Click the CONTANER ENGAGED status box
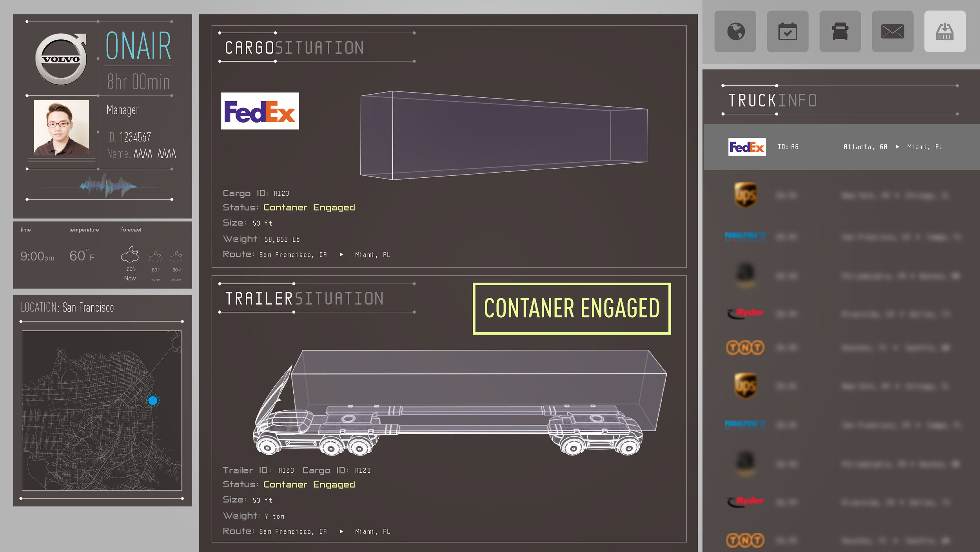980x552 pixels. (x=572, y=309)
